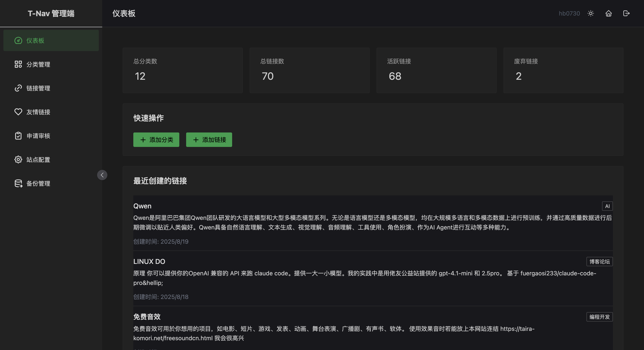Viewport: 644px width, 350px height.
Task: Click the site configuration gear icon
Action: pyautogui.click(x=18, y=159)
